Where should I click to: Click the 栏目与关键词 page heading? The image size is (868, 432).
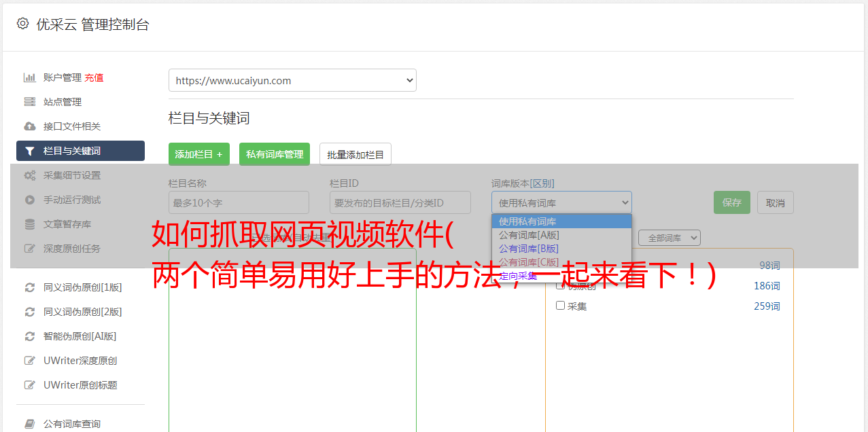(209, 118)
